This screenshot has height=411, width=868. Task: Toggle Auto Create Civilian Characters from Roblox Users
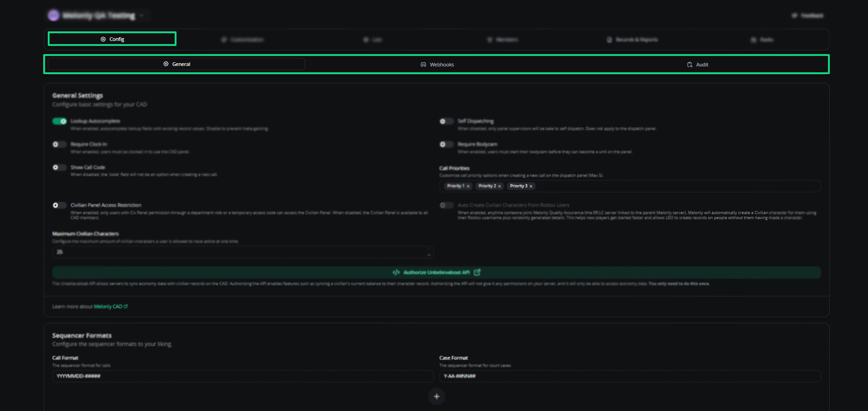pos(447,205)
